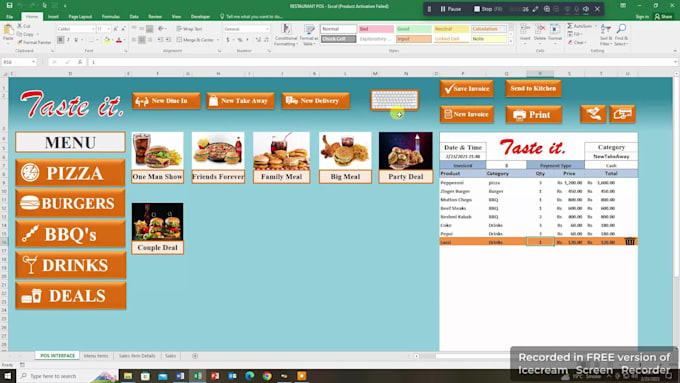This screenshot has width=680, height=383.
Task: Click the Send to Kitchen button
Action: [x=533, y=88]
